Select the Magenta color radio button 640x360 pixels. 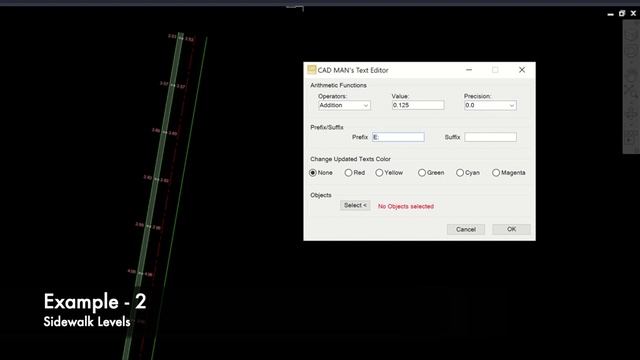[x=496, y=173]
